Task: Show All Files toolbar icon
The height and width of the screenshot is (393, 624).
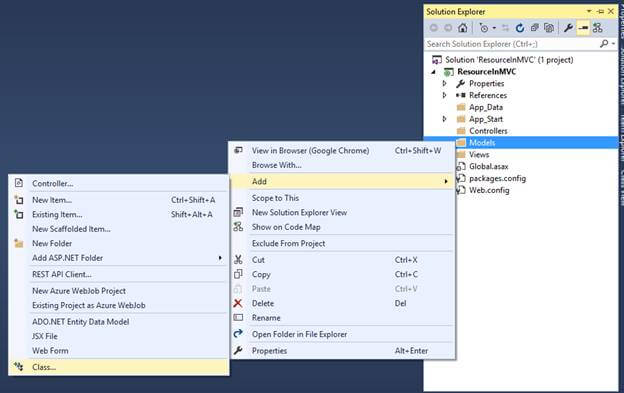Action: (549, 28)
